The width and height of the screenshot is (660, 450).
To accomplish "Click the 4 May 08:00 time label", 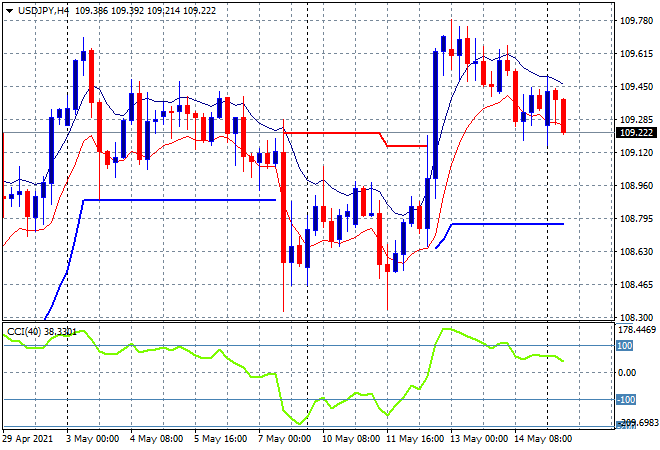I will [157, 439].
